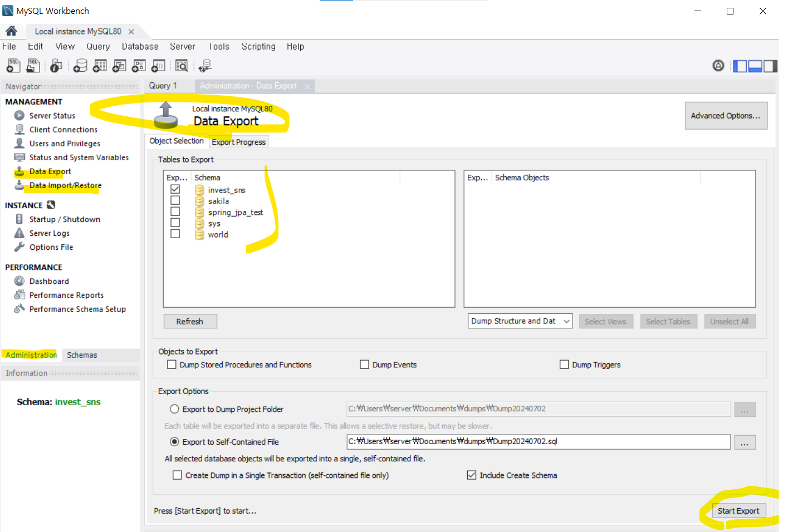Check the world schema checkbox
Image resolution: width=788 pixels, height=532 pixels.
click(x=175, y=234)
